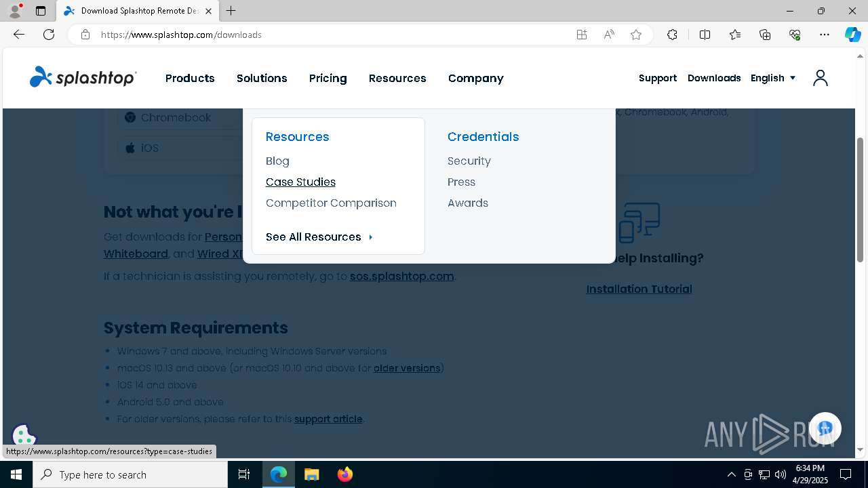Click the taskbar clock and date
868x488 pixels.
point(811,474)
